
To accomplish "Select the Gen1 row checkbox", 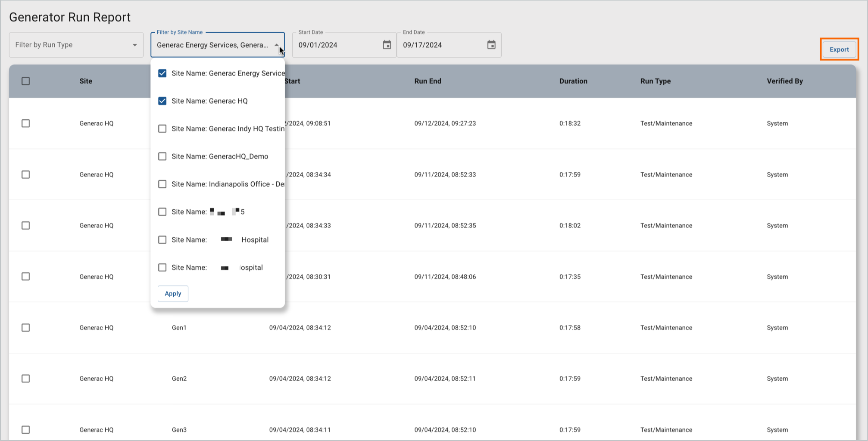I will click(x=26, y=328).
